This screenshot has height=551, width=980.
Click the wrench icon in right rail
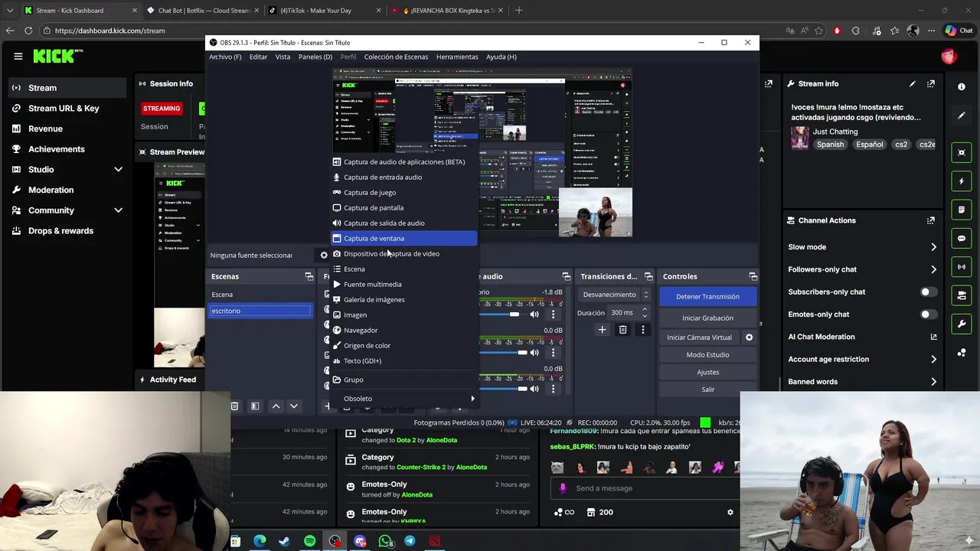point(962,324)
